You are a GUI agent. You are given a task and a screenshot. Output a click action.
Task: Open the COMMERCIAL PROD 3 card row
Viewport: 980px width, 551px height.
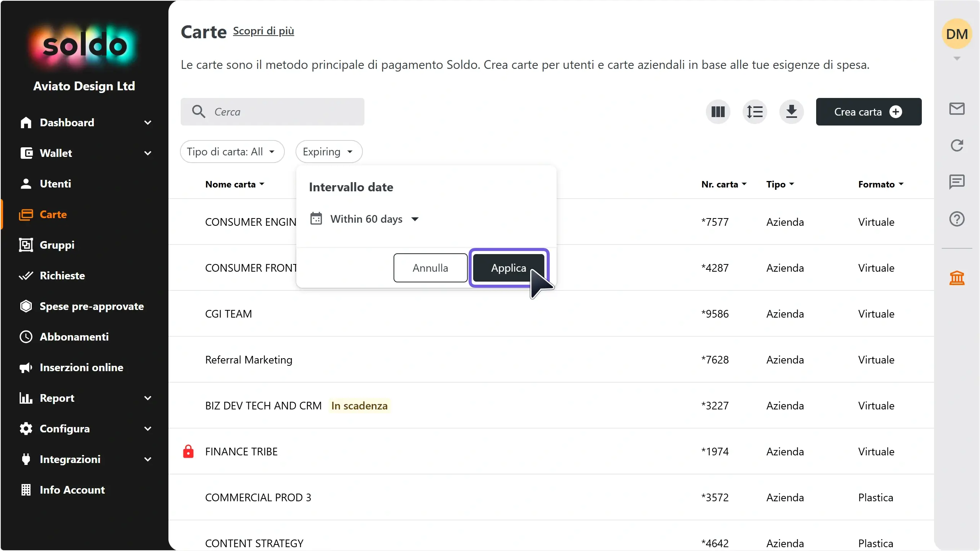[x=551, y=497]
